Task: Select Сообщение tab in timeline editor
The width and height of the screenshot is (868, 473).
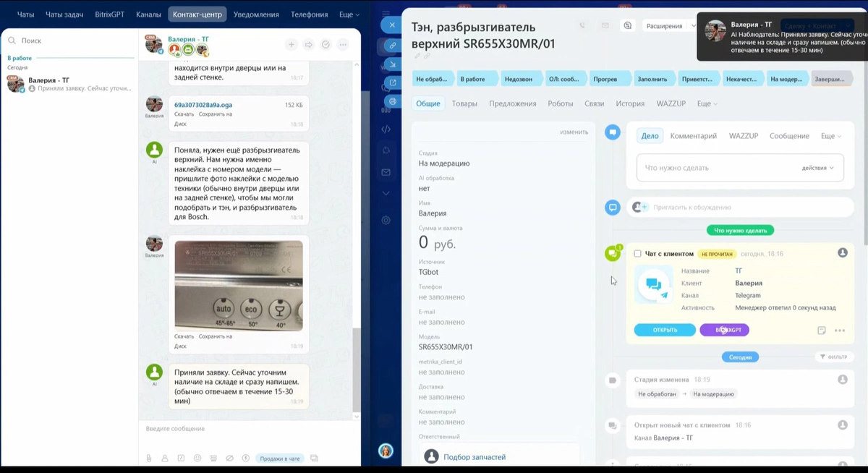Action: click(789, 136)
